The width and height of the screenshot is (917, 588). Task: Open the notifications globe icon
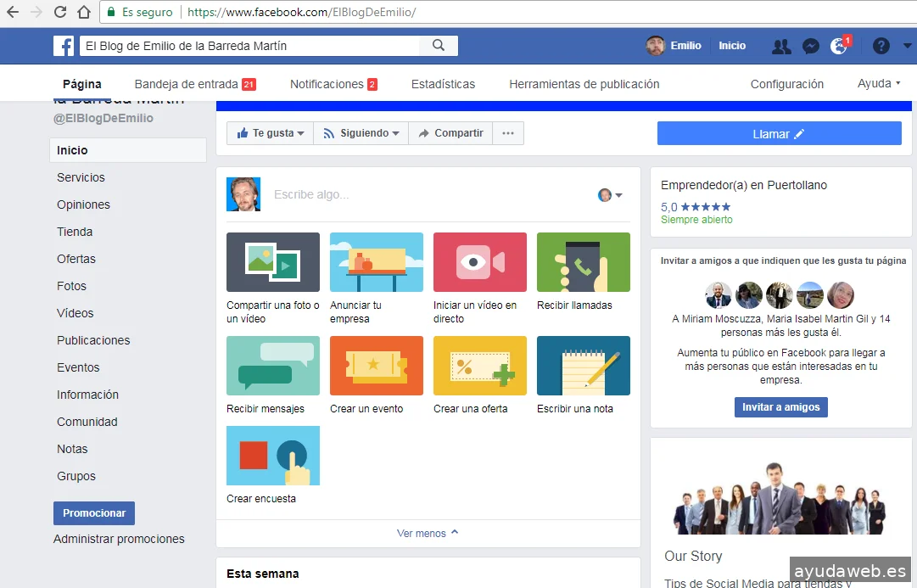(x=839, y=47)
